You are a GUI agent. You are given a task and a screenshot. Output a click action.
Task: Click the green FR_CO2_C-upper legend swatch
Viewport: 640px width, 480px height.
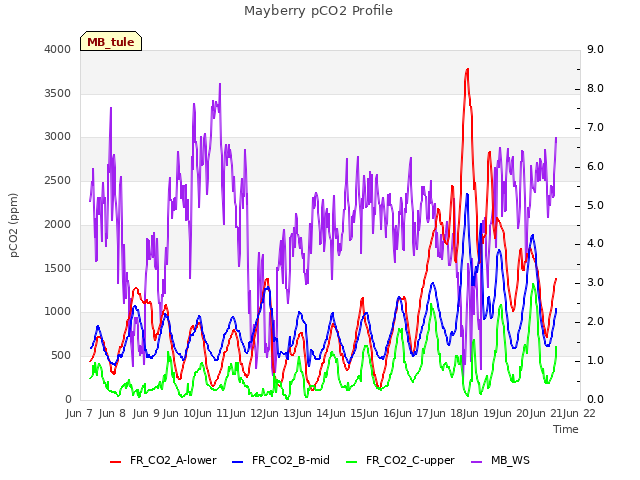coord(351,462)
